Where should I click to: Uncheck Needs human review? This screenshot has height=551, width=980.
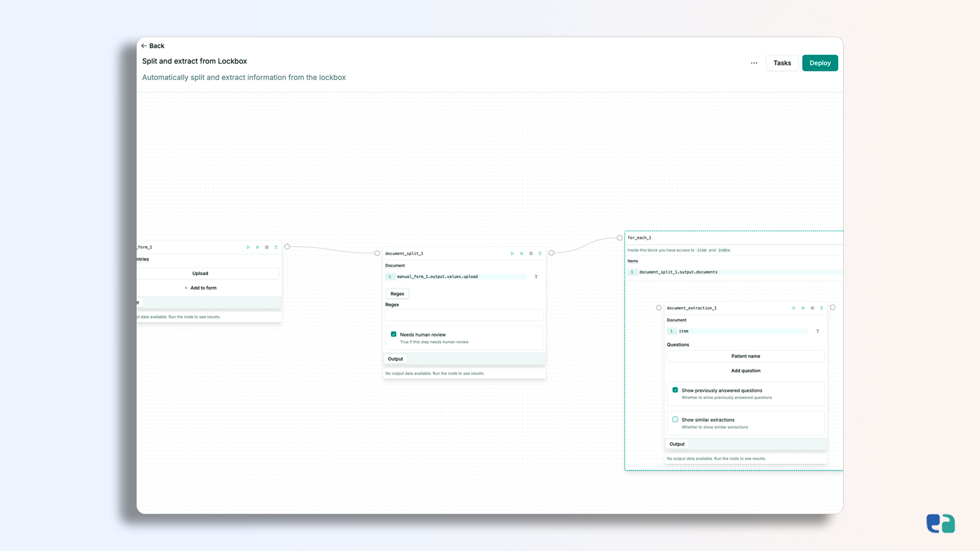(394, 335)
